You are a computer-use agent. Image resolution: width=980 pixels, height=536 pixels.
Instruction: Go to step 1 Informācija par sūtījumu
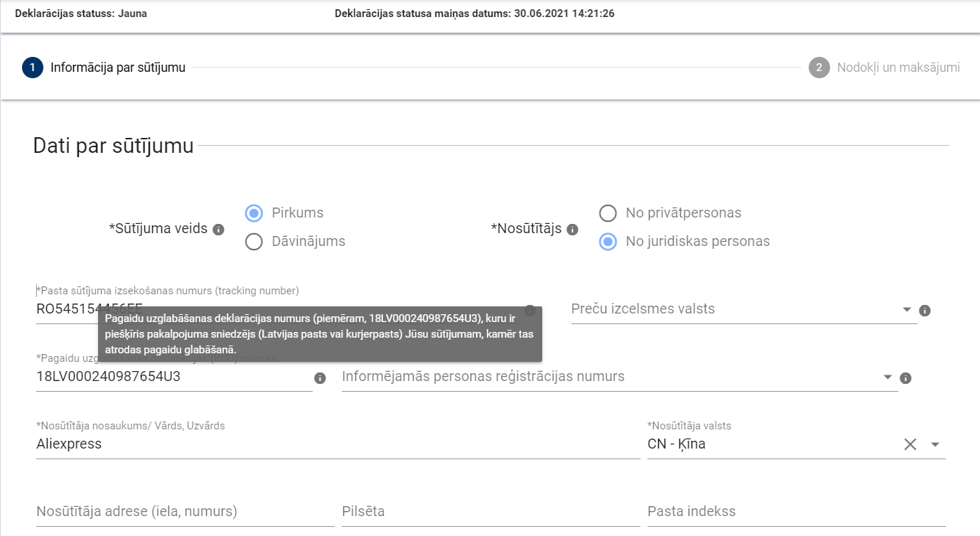[104, 68]
